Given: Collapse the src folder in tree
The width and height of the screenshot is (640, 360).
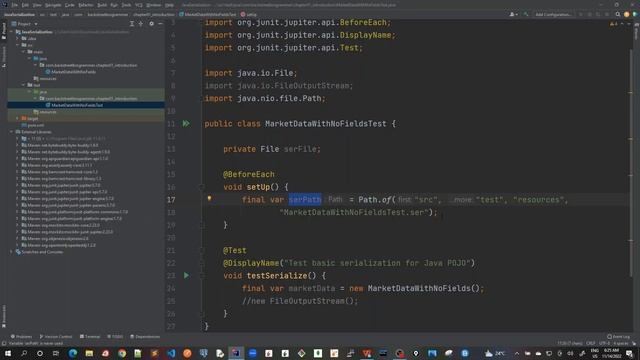Looking at the screenshot, I should [x=18, y=45].
